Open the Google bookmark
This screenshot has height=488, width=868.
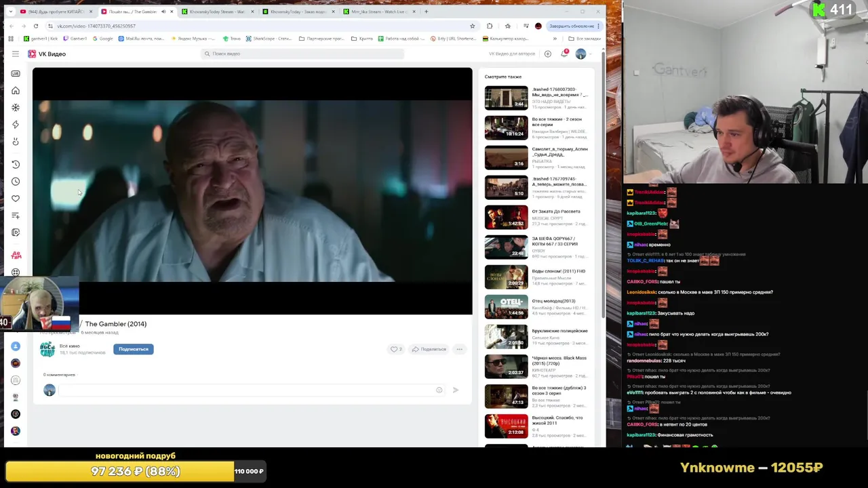(x=103, y=39)
